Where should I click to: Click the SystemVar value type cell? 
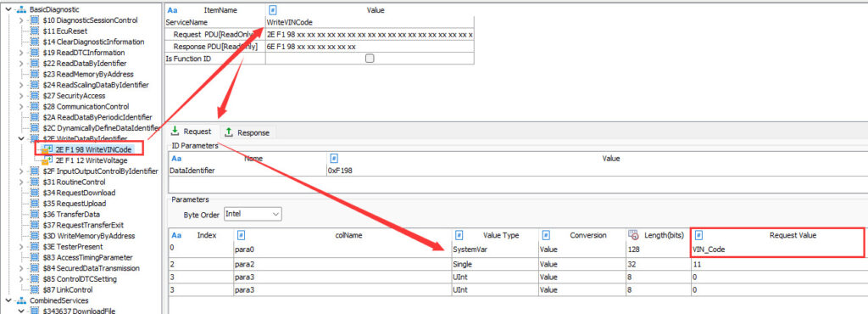pos(494,250)
